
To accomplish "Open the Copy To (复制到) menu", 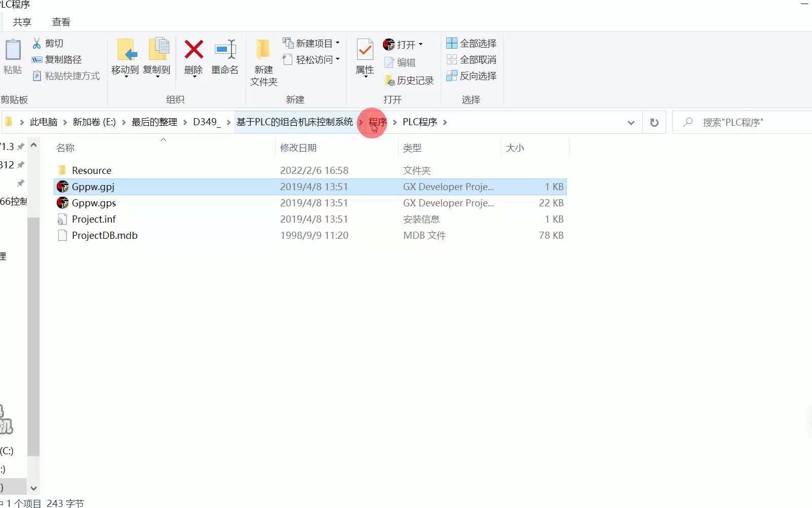I will (x=157, y=58).
